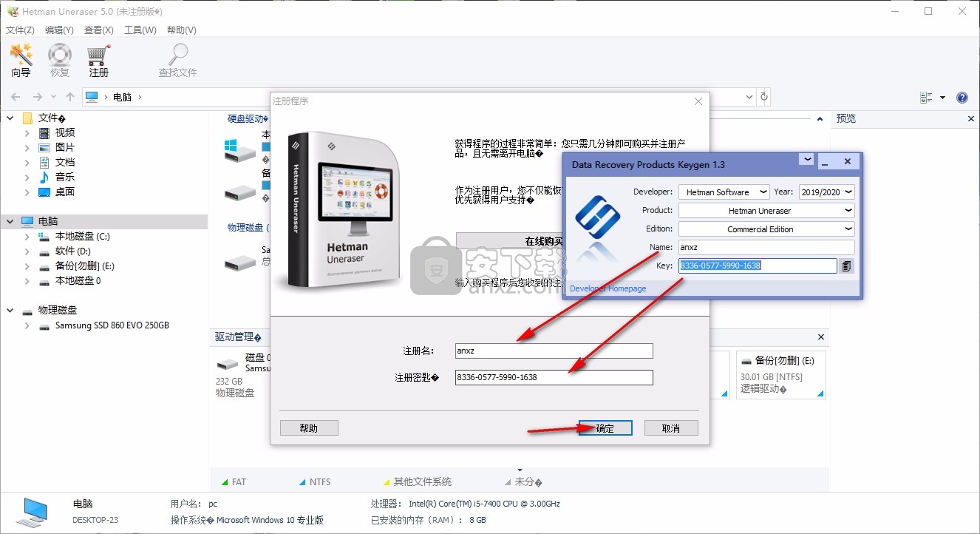The width and height of the screenshot is (980, 534).
Task: Click 取消 in registration dialog
Action: 671,428
